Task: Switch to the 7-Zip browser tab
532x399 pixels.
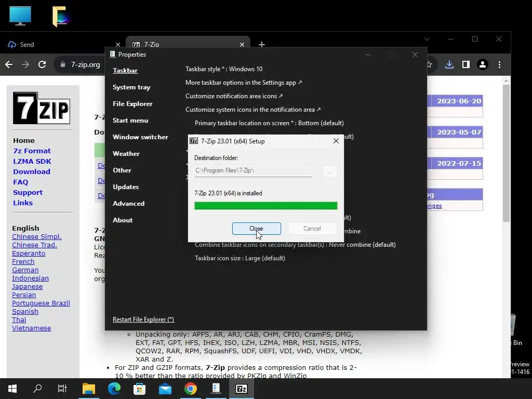Action: click(188, 45)
